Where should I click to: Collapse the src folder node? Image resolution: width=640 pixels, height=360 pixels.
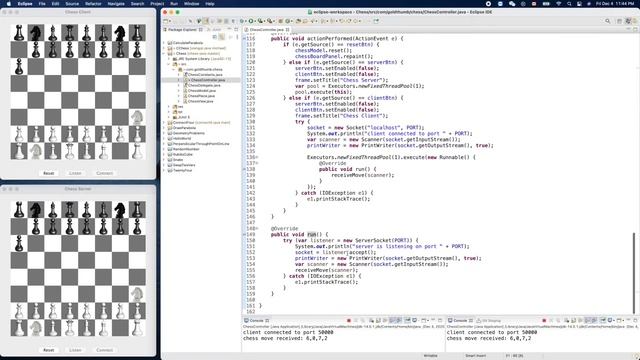(x=169, y=64)
